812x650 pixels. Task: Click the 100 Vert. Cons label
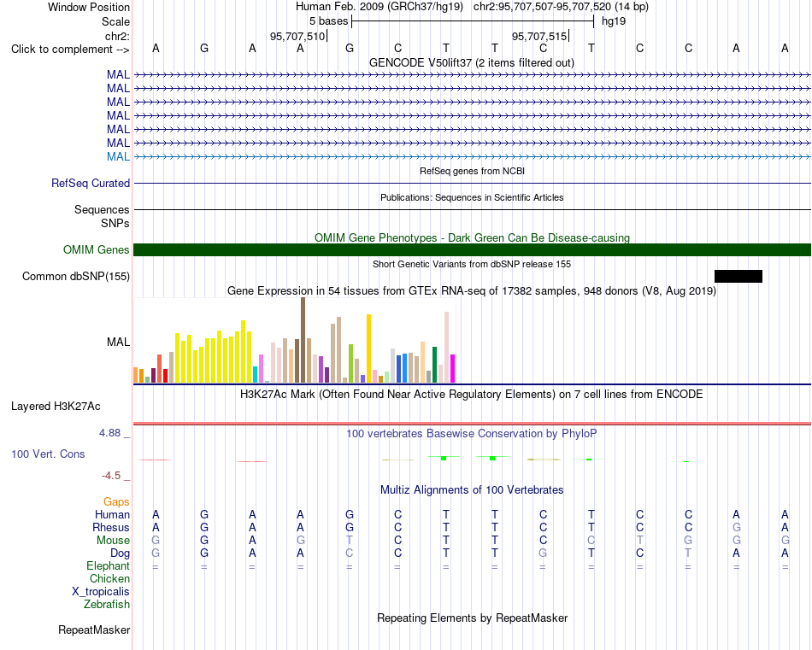[x=48, y=454]
